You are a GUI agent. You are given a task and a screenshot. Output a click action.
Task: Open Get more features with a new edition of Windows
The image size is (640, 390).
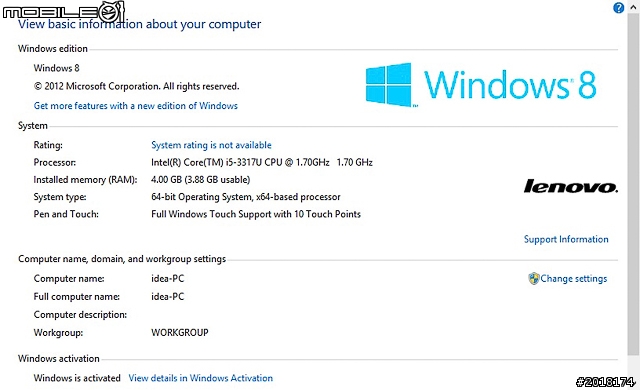136,106
